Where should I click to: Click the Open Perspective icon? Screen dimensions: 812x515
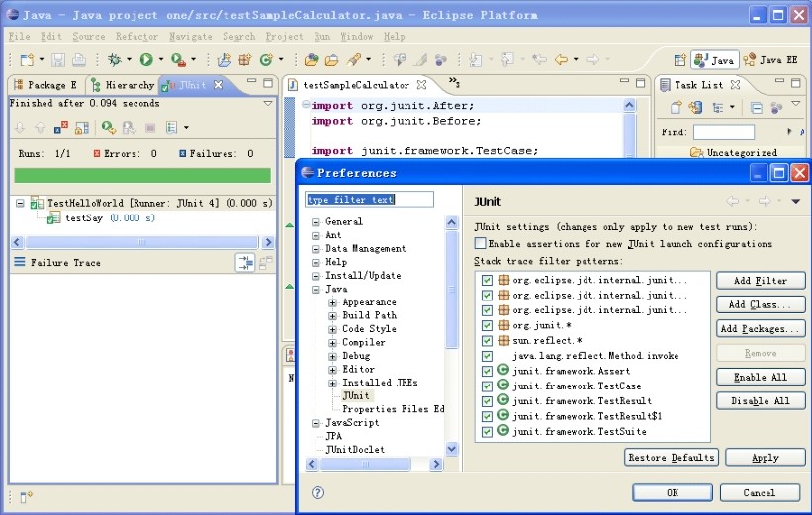click(x=680, y=60)
